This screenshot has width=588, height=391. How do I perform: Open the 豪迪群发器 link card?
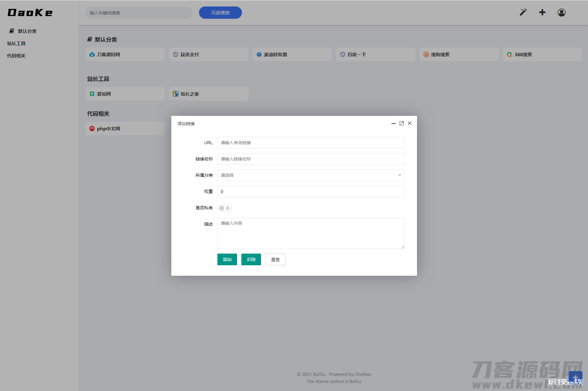[292, 54]
